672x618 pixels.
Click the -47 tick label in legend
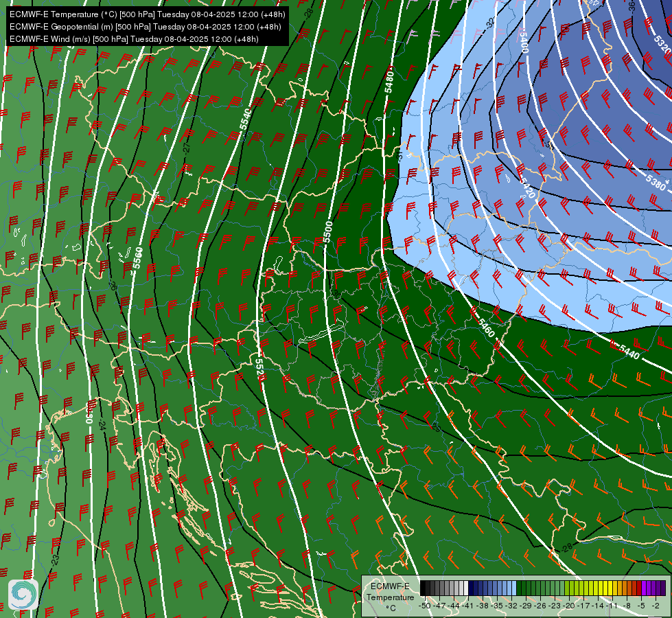[440, 606]
